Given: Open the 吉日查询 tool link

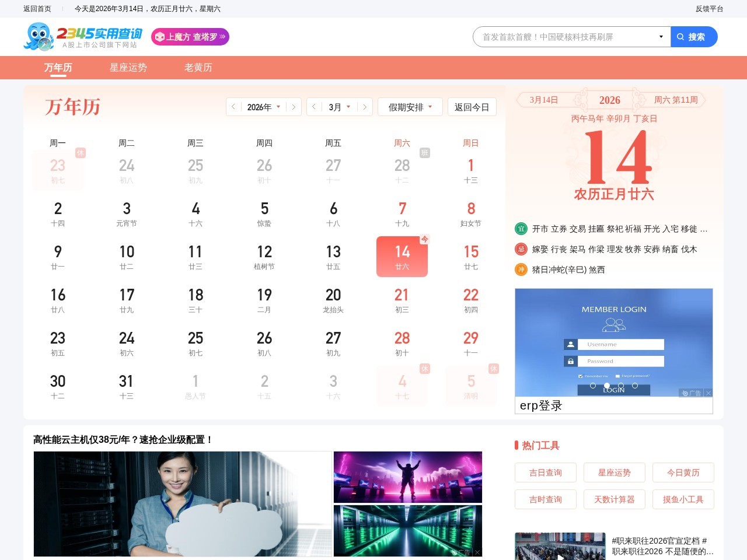Looking at the screenshot, I should (545, 473).
